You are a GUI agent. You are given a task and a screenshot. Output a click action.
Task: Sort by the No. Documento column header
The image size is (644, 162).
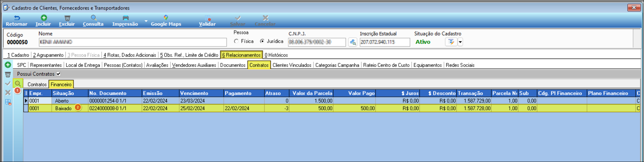[115, 93]
